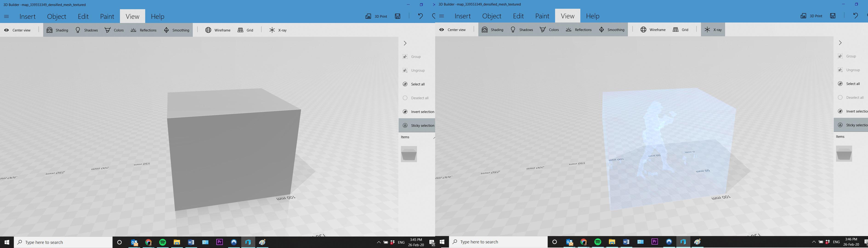Turn off X-ray in the translucent cube window
This screenshot has width=868, height=248.
(713, 30)
